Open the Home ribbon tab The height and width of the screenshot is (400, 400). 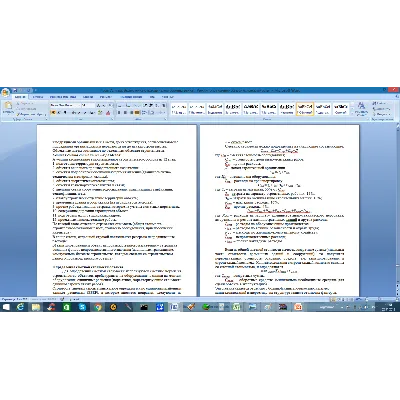[x=20, y=97]
